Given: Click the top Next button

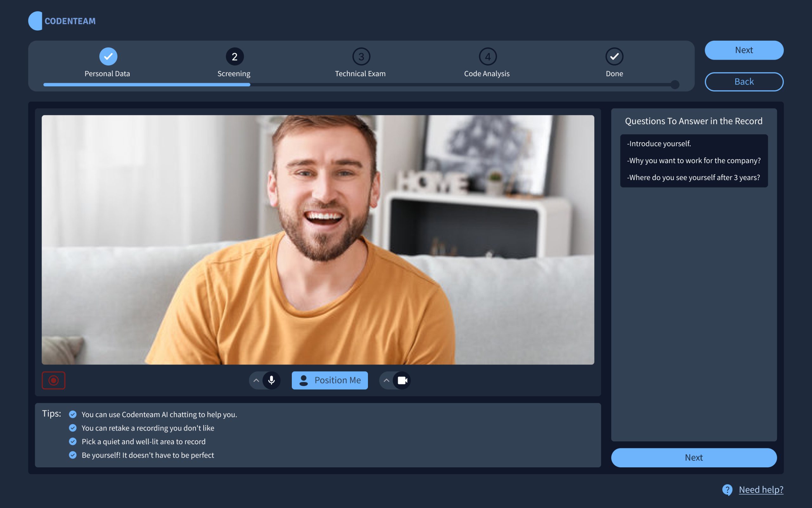Looking at the screenshot, I should [744, 50].
